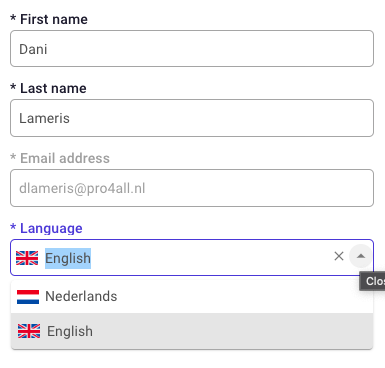Click the highlighted English text in Language box
385x368 pixels.
(68, 258)
